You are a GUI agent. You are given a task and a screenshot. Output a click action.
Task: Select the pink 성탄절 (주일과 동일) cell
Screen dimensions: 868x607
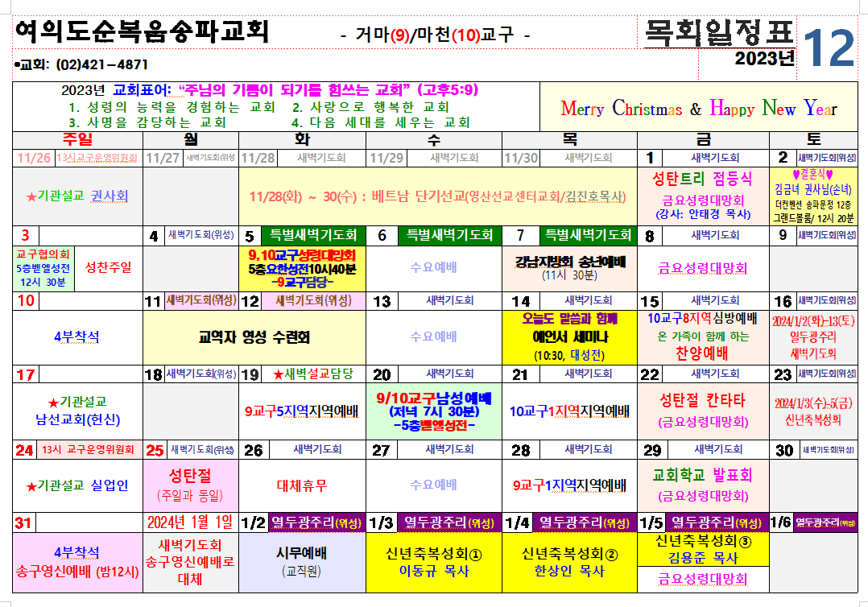(x=190, y=485)
